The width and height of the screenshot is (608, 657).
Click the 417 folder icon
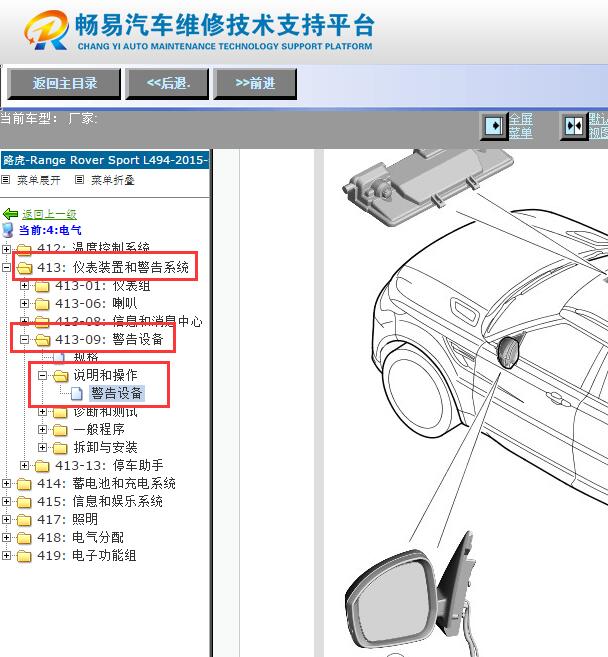click(x=24, y=520)
